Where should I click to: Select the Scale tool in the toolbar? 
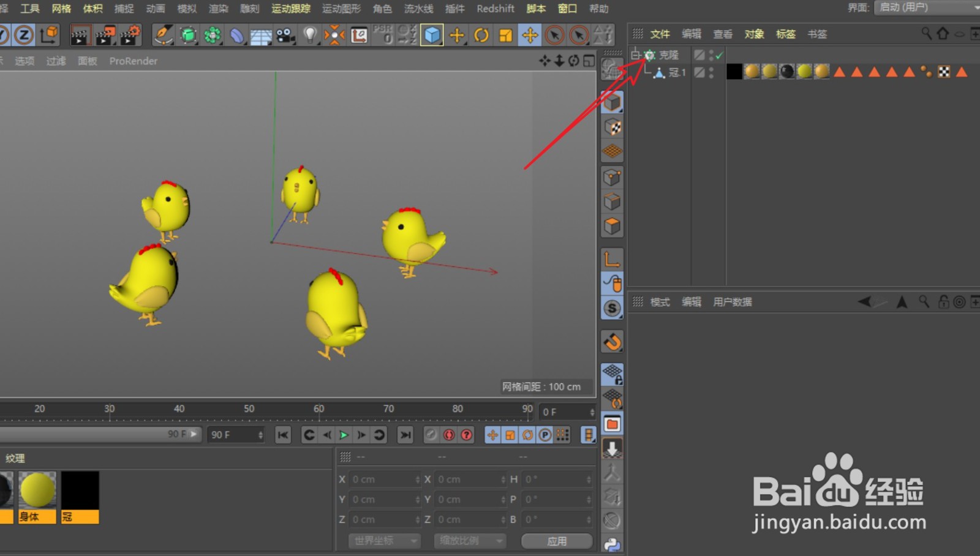pos(505,35)
